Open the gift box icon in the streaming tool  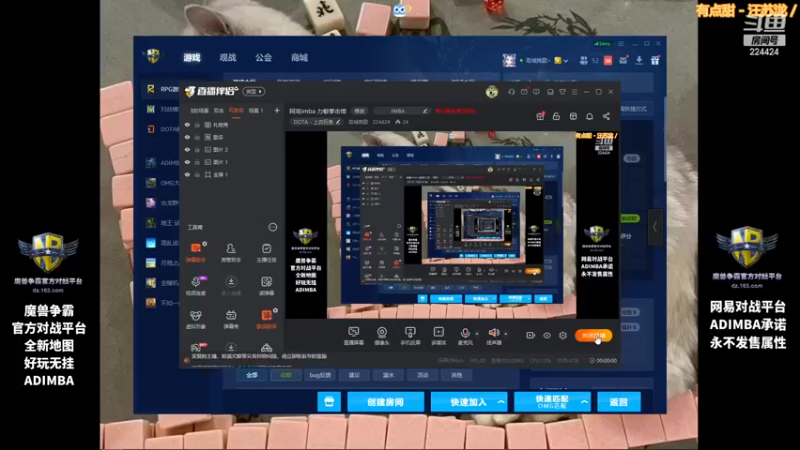click(540, 116)
